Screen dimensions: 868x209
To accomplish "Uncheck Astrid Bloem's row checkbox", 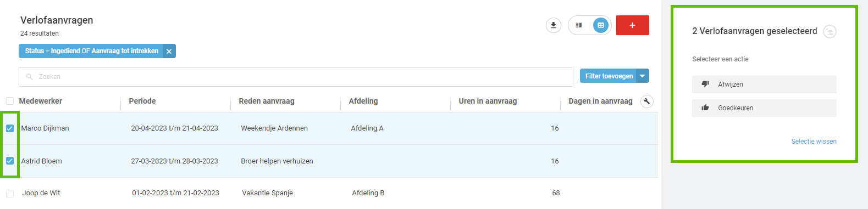I will [10, 161].
